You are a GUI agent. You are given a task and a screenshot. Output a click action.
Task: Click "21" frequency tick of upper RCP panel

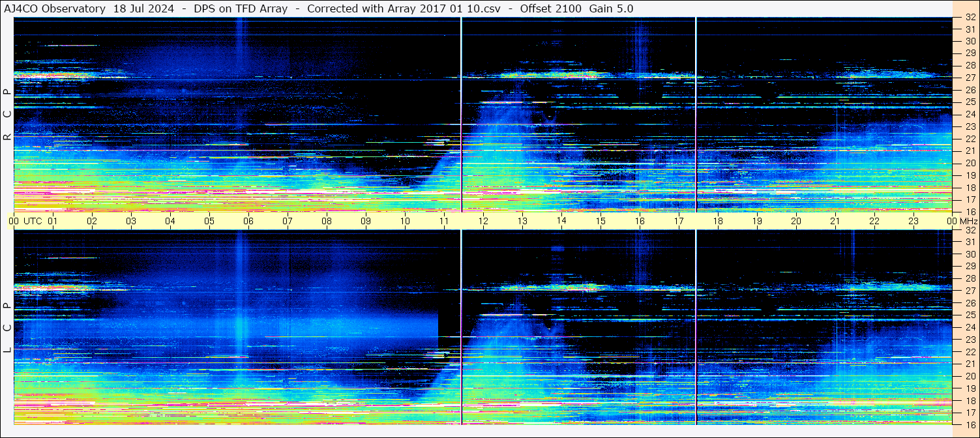[970, 151]
